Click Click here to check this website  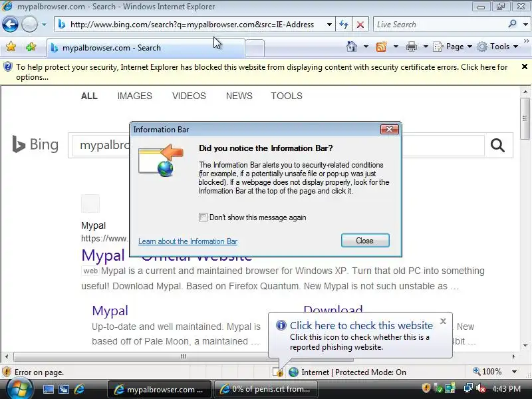point(361,325)
